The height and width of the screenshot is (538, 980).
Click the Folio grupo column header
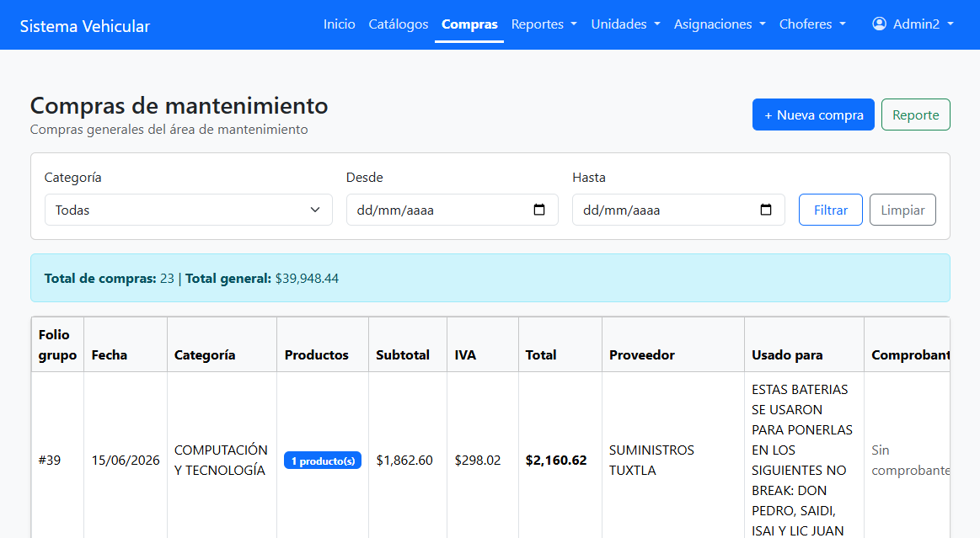point(57,344)
